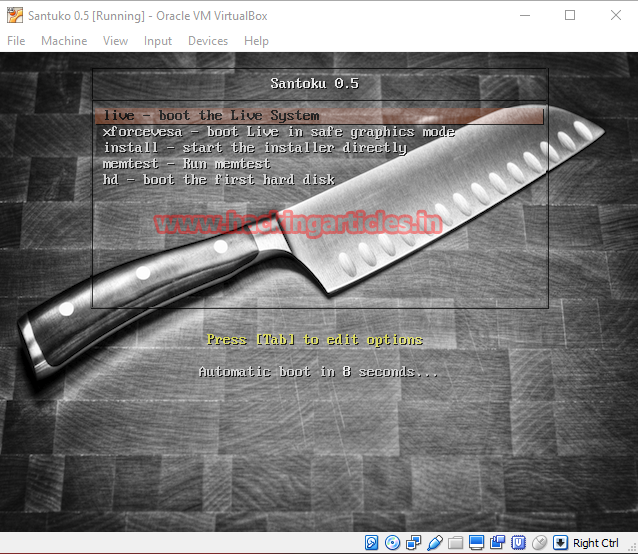Click the keyboard capture arrow icon
The image size is (638, 554).
point(560,543)
